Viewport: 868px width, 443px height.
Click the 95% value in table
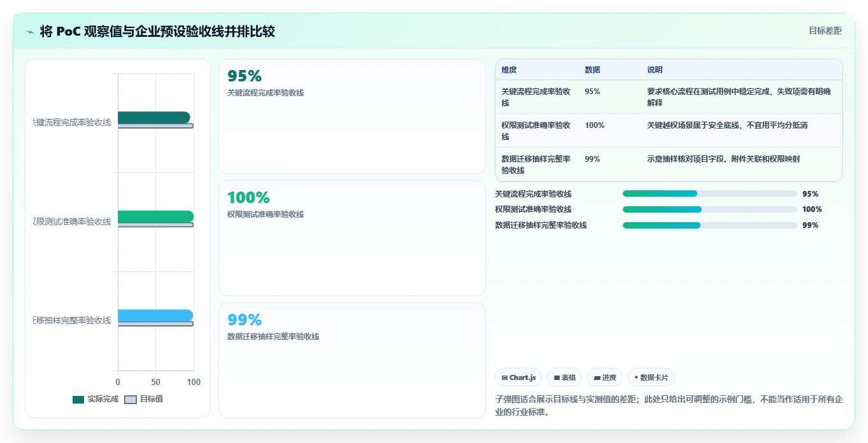tap(592, 91)
